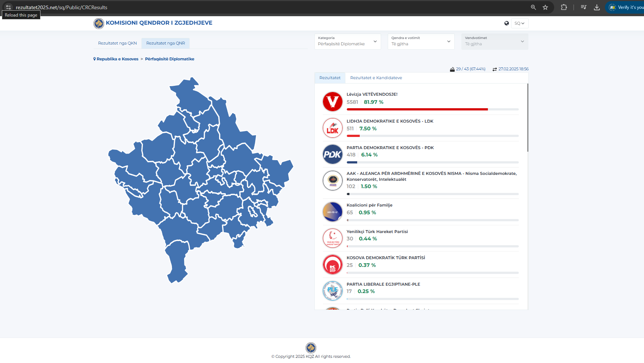Click the LDK result progress bar
This screenshot has height=363, width=644.
point(433,136)
